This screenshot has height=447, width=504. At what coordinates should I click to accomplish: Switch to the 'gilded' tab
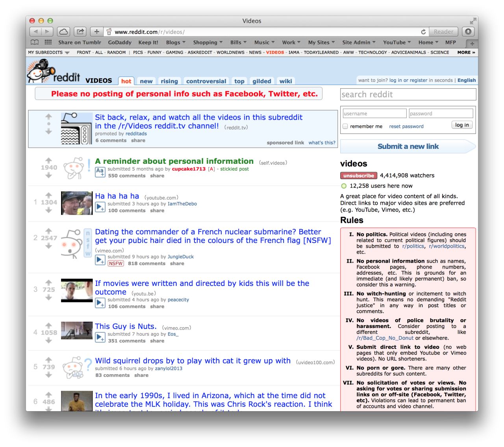coord(262,81)
